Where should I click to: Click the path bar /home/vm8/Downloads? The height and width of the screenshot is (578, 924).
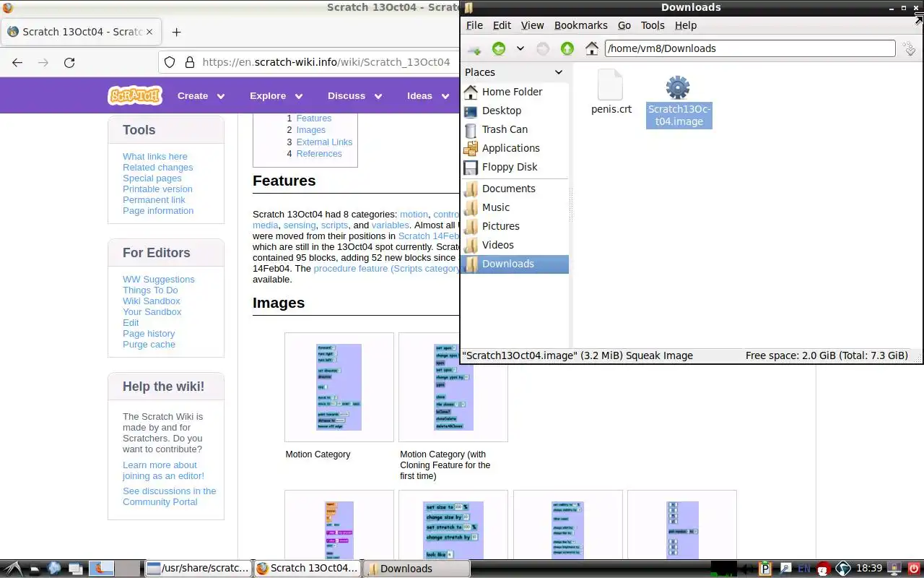coord(750,48)
